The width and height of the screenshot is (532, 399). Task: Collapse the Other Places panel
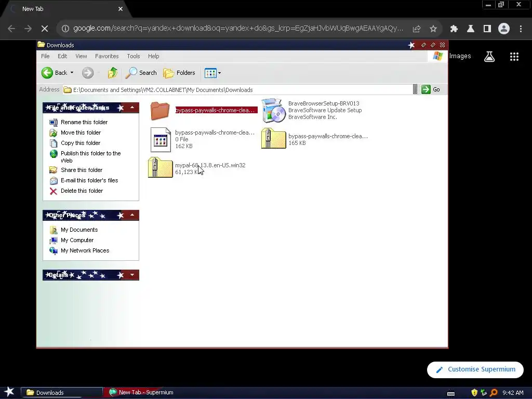(x=132, y=215)
